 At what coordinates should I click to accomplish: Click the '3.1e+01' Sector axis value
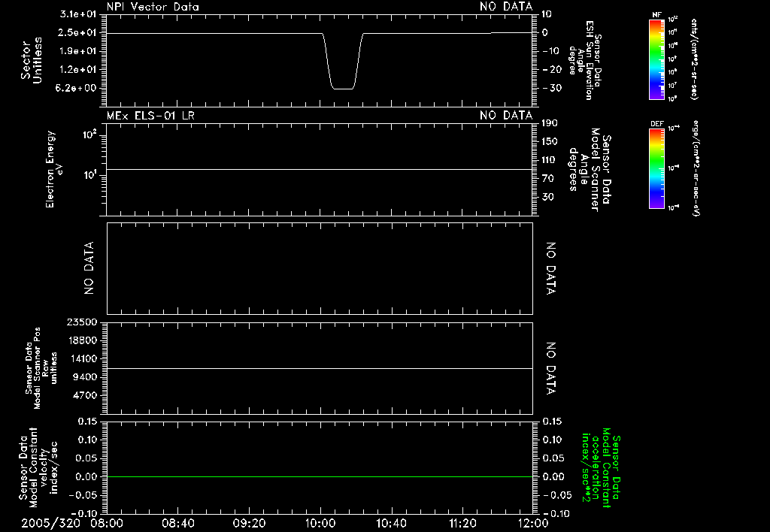pos(77,14)
